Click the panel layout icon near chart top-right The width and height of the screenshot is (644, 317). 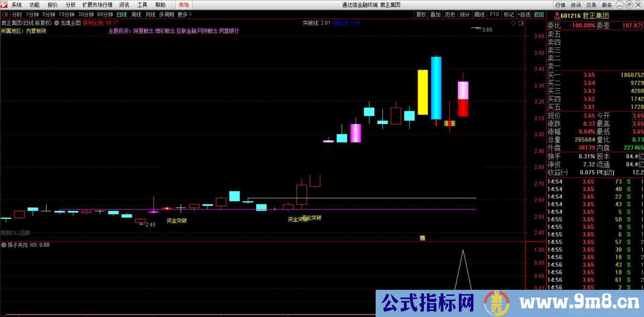pyautogui.click(x=521, y=23)
